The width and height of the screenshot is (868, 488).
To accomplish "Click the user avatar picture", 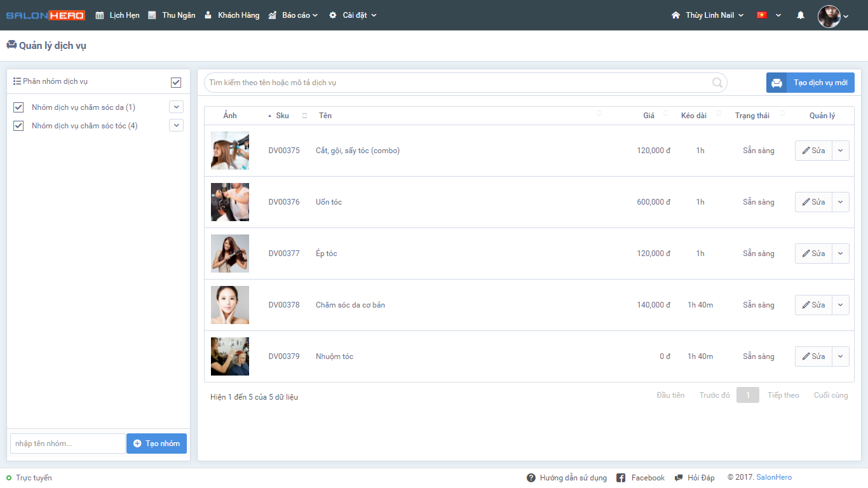I will 829,17.
